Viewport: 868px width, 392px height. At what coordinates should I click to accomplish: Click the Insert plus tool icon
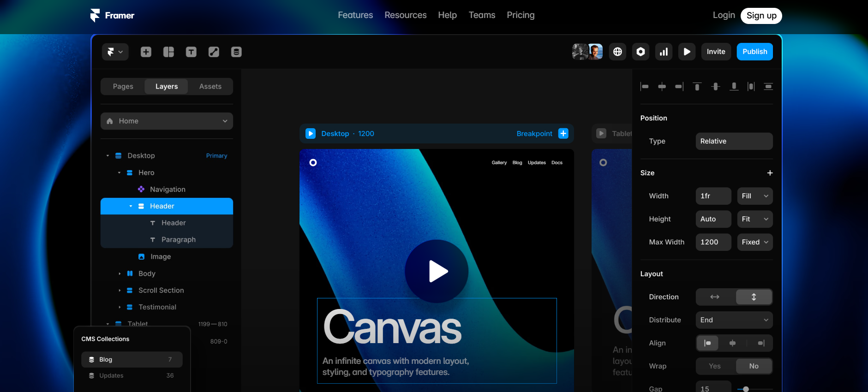pyautogui.click(x=146, y=52)
